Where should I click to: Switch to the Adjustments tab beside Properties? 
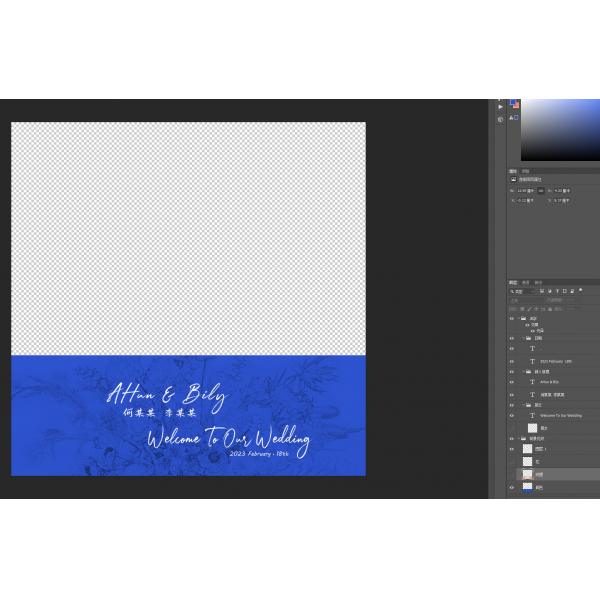click(526, 170)
